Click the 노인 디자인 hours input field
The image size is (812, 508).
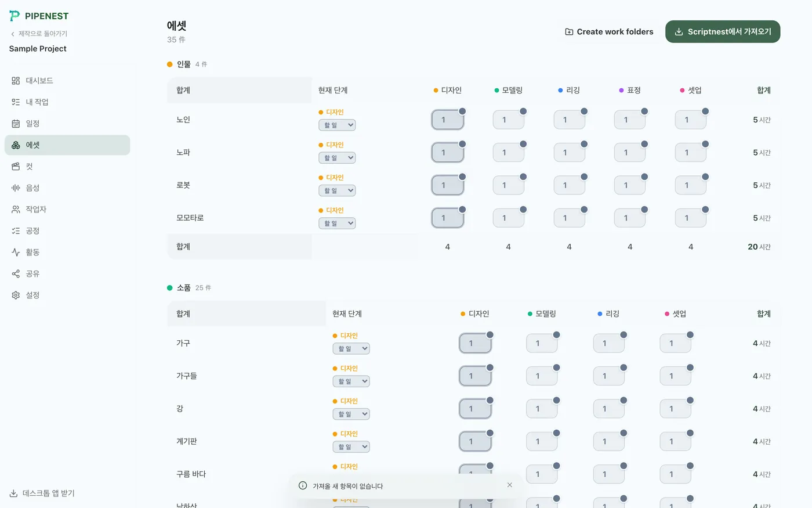click(x=447, y=120)
